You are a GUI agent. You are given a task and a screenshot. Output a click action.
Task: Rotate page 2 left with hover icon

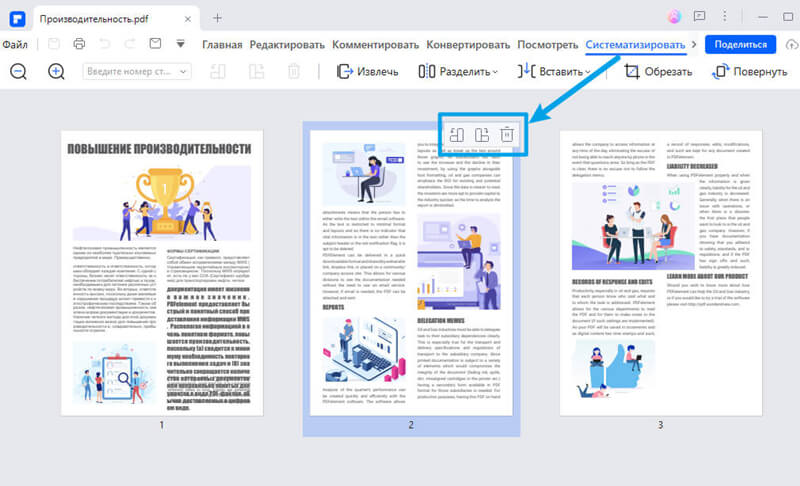coord(456,133)
